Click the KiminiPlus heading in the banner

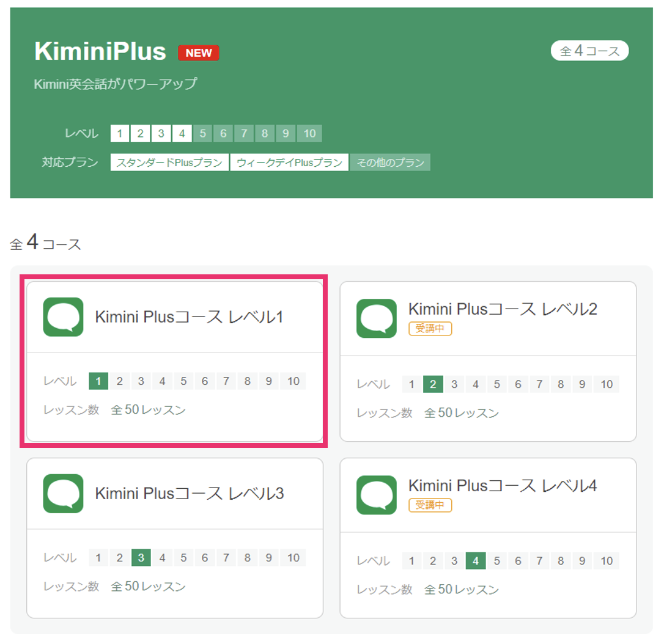(x=100, y=51)
